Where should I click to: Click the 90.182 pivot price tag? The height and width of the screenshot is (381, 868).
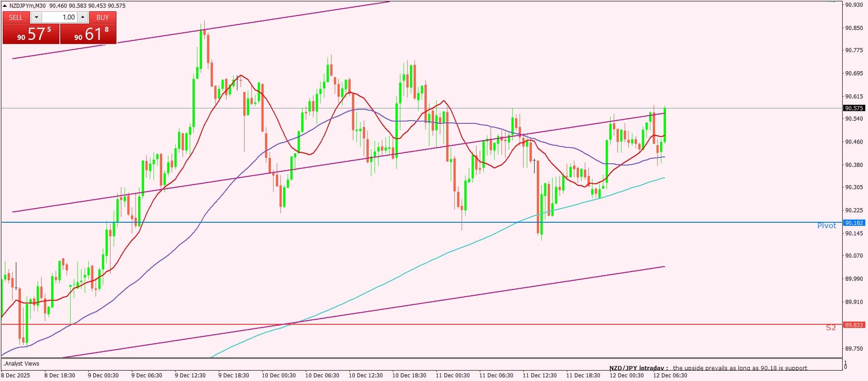[x=854, y=223]
